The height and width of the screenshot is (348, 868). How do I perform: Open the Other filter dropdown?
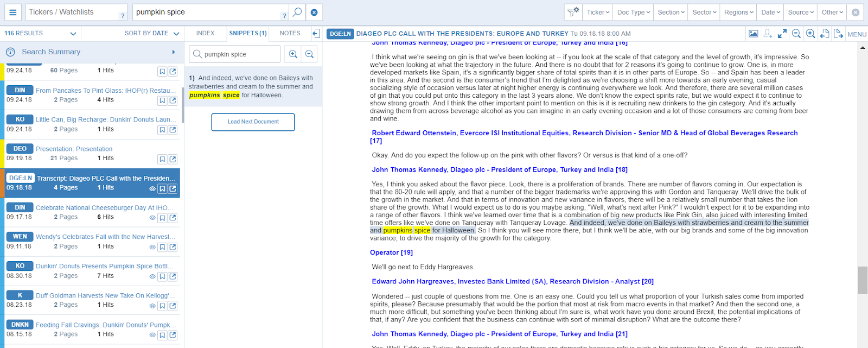(832, 12)
